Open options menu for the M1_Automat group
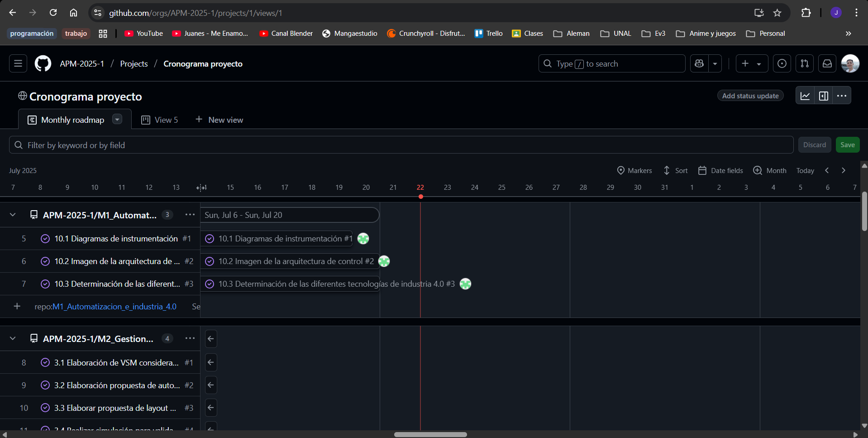 coord(190,215)
